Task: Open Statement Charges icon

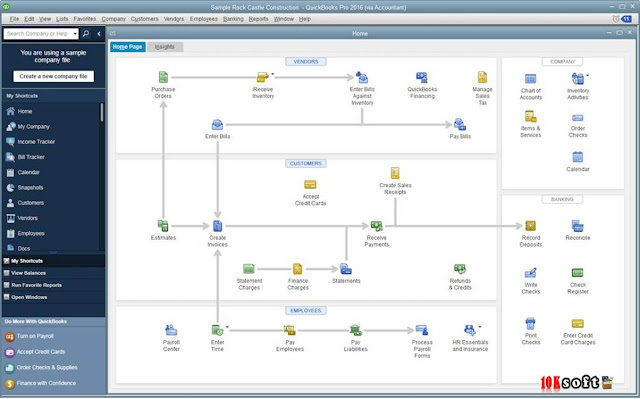Action: coord(249,269)
